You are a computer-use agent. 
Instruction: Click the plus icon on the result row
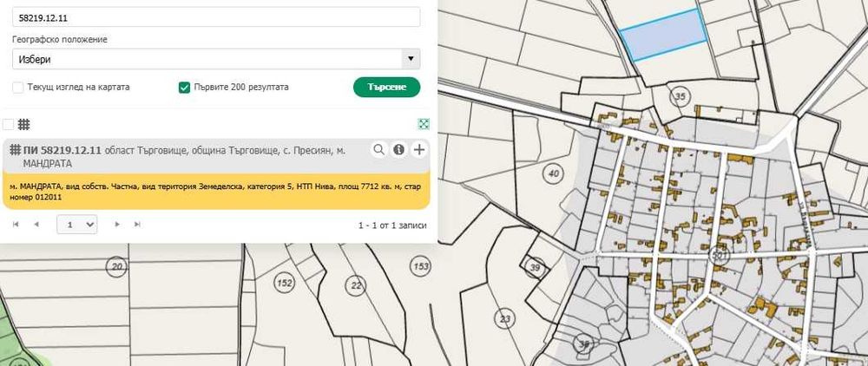click(419, 150)
